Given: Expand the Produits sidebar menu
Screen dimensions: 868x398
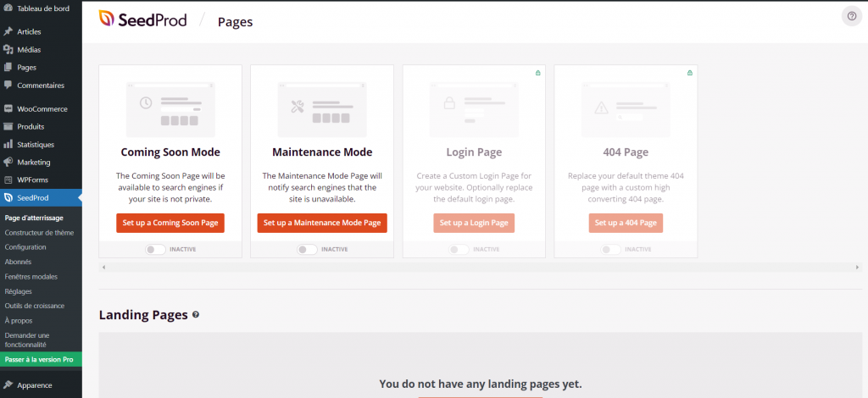Looking at the screenshot, I should tap(31, 127).
